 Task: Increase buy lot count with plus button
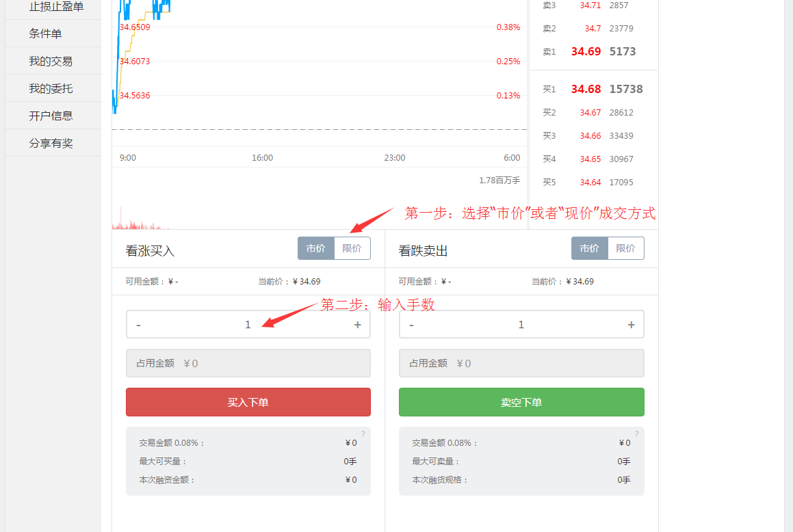click(357, 323)
